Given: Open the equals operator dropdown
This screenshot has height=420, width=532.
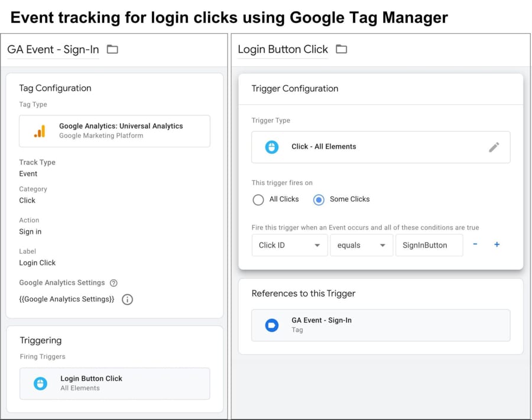Looking at the screenshot, I should click(361, 245).
